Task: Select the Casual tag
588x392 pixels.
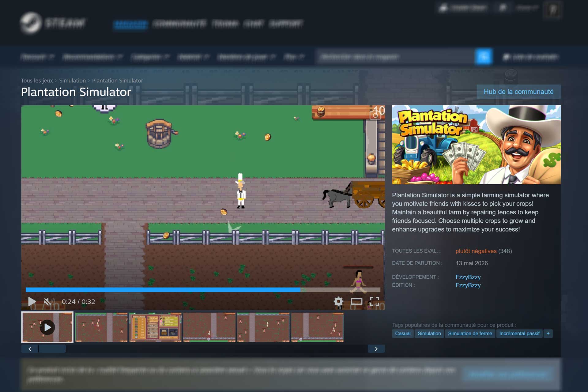Action: click(403, 334)
